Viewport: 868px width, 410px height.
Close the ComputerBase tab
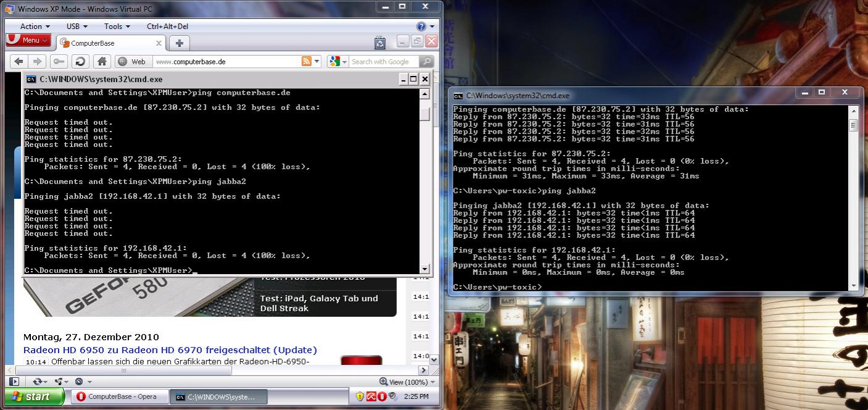(159, 43)
